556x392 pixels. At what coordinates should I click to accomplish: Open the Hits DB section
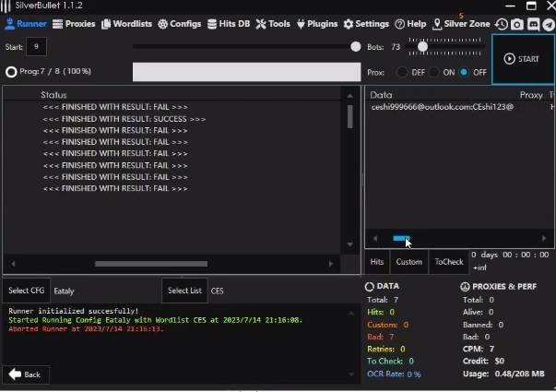tap(229, 24)
